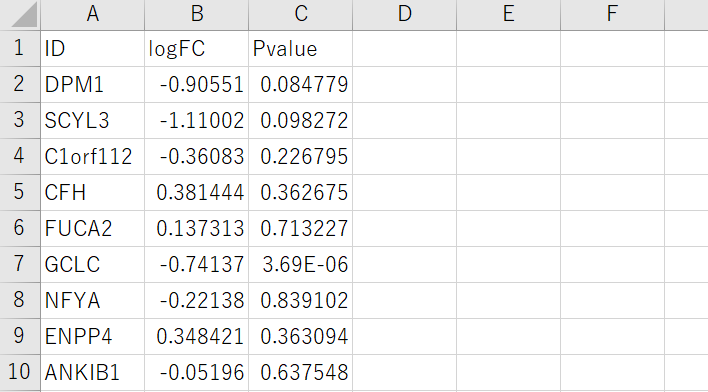This screenshot has height=392, width=708.
Task: Select cell containing DPM1
Action: [x=93, y=84]
